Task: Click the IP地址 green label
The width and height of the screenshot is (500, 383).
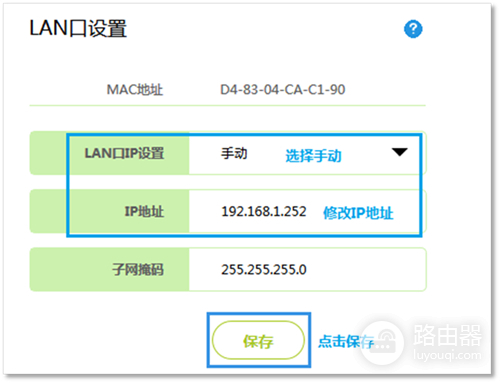Action: point(144,211)
